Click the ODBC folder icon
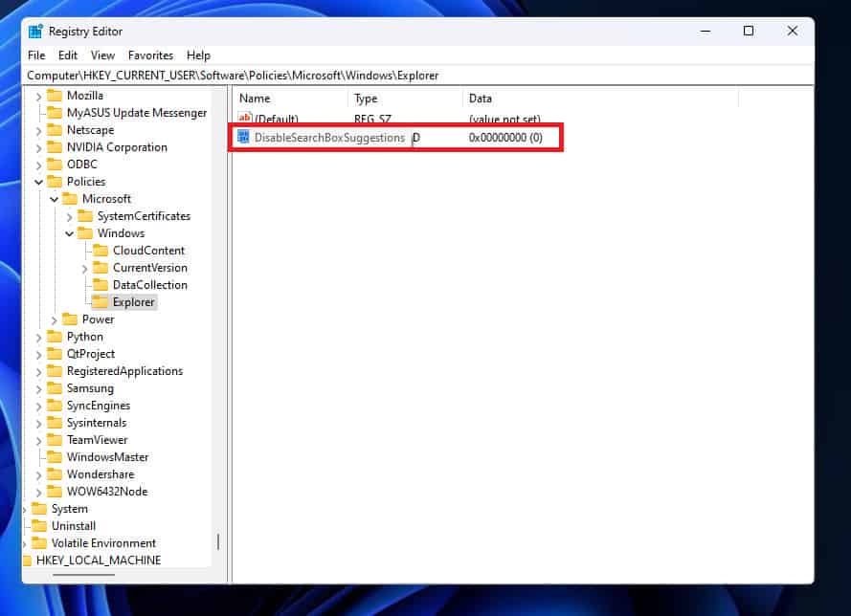The image size is (851, 616). point(55,165)
